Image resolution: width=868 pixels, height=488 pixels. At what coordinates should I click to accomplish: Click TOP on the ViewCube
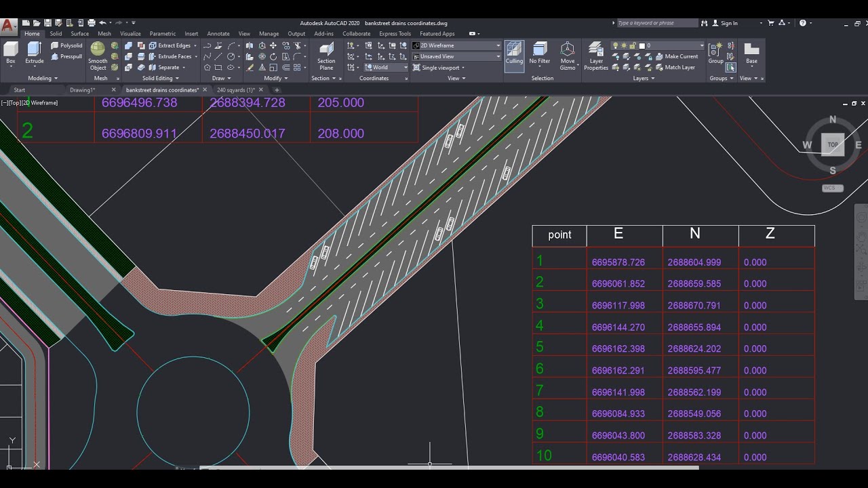[832, 144]
